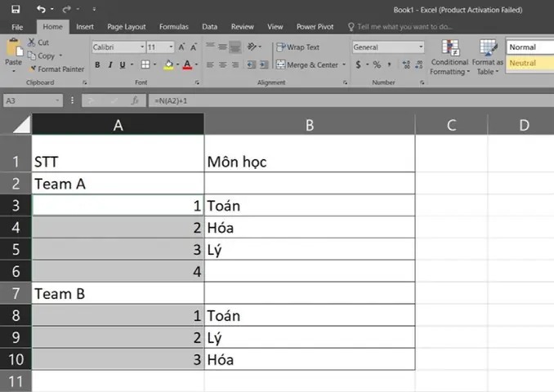Screen dimensions: 554x392
Task: Click Merge & Center button
Action: pyautogui.click(x=307, y=65)
